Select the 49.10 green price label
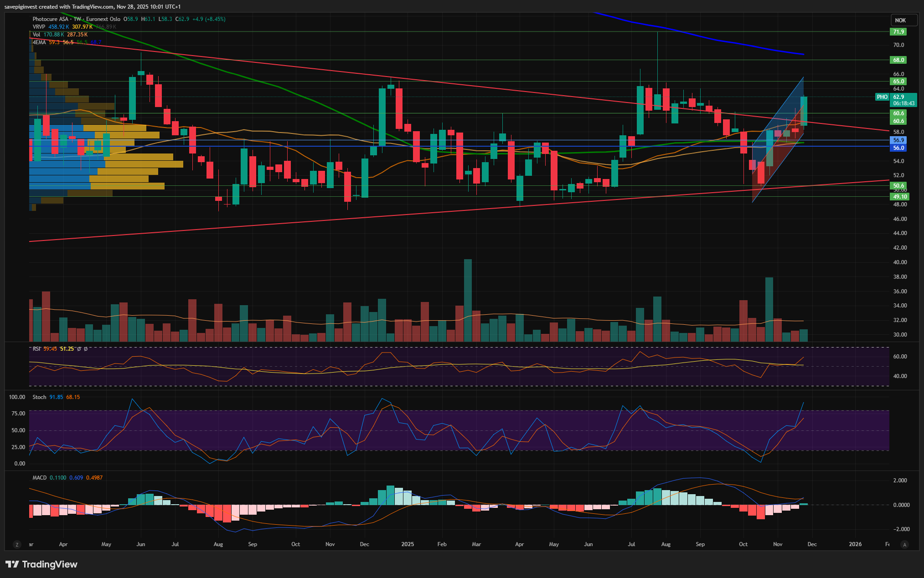The width and height of the screenshot is (924, 578). 900,197
